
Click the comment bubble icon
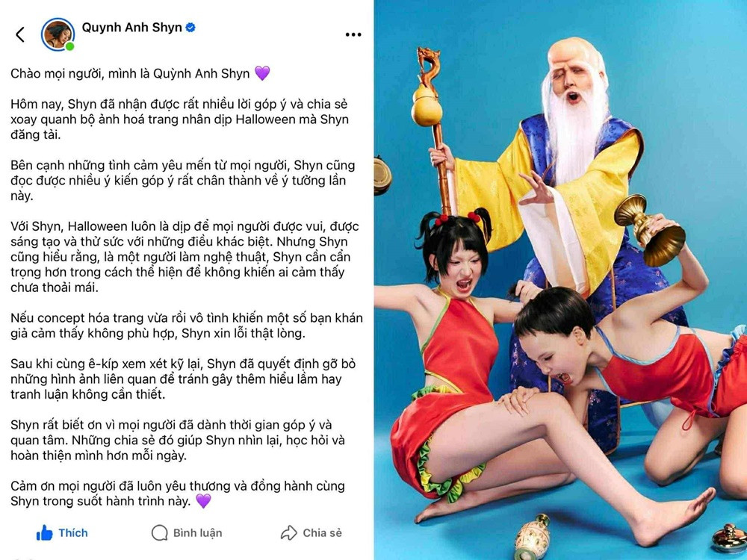(160, 533)
